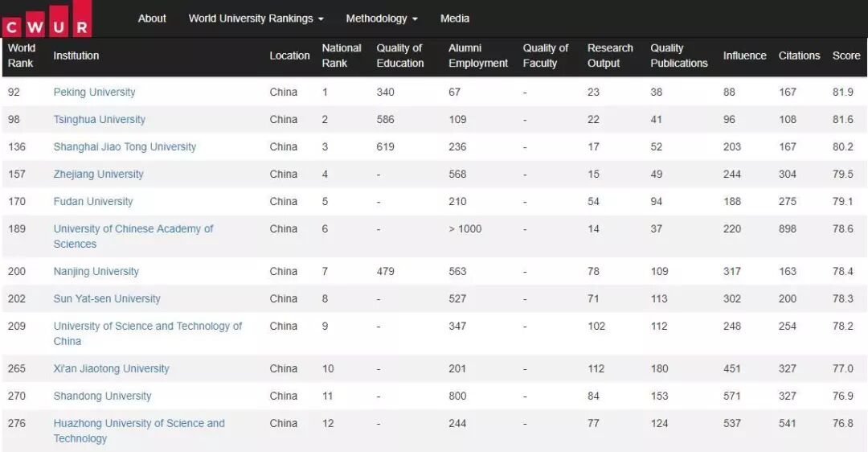
Task: Select Zhejiang's score 79.5
Action: click(842, 174)
